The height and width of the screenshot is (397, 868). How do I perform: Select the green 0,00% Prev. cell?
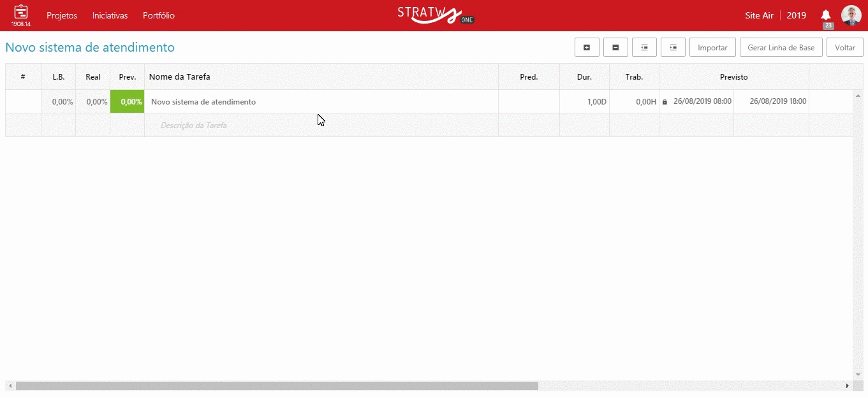(128, 102)
